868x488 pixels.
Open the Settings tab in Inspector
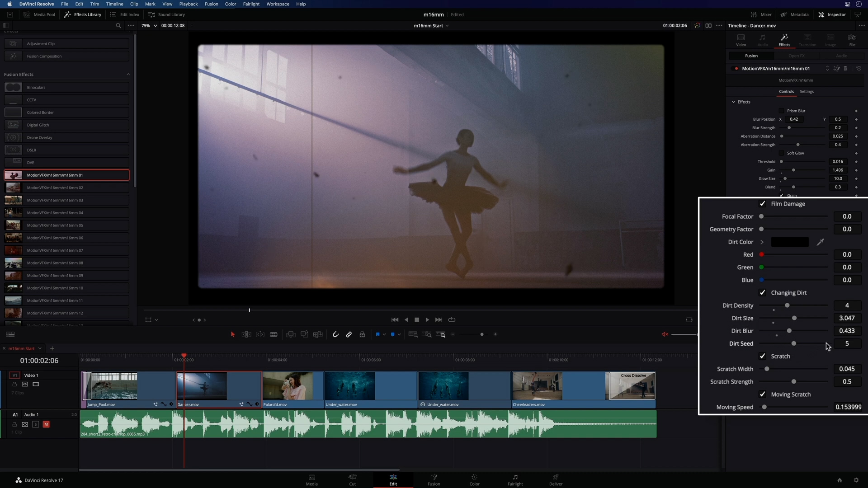click(x=807, y=92)
